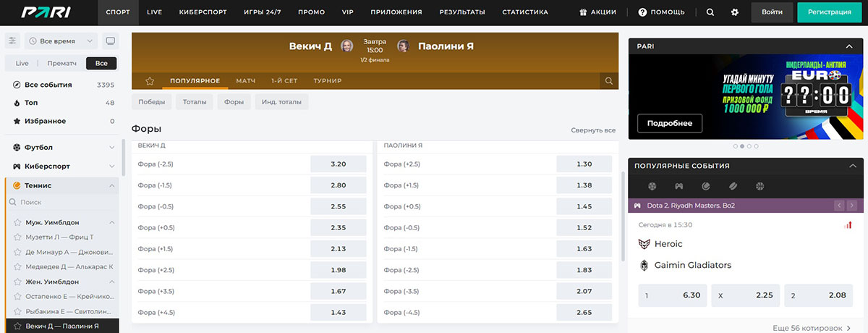Click the Векич Д player avatar
Screen dimensions: 868x333
[347, 46]
